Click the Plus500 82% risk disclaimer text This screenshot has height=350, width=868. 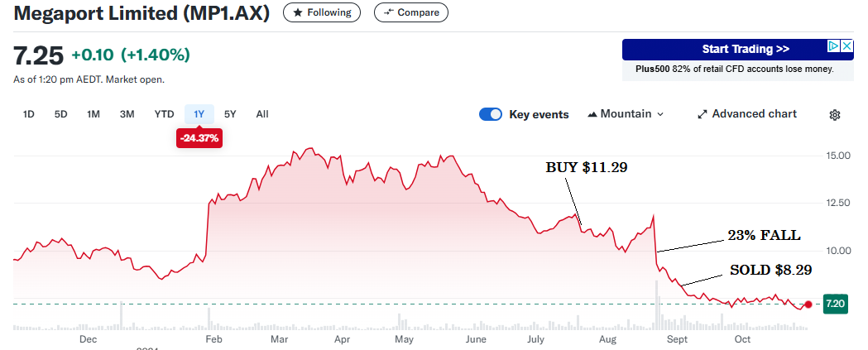[x=735, y=70]
